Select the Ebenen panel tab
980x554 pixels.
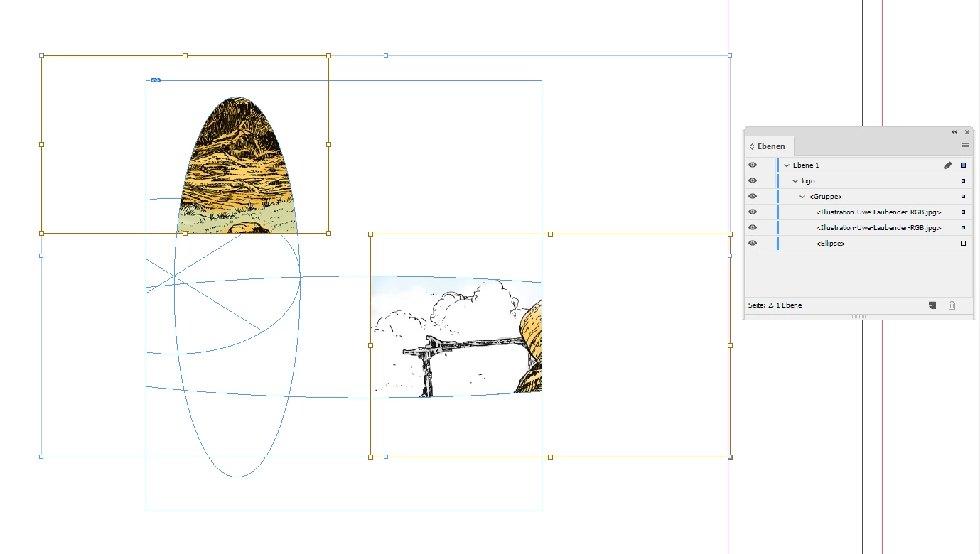[x=768, y=146]
